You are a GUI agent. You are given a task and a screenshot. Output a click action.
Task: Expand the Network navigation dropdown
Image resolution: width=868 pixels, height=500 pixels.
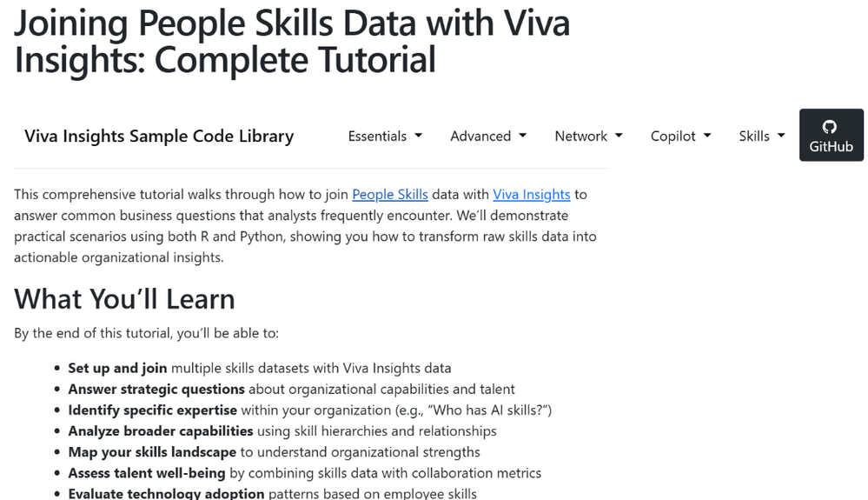click(x=588, y=136)
